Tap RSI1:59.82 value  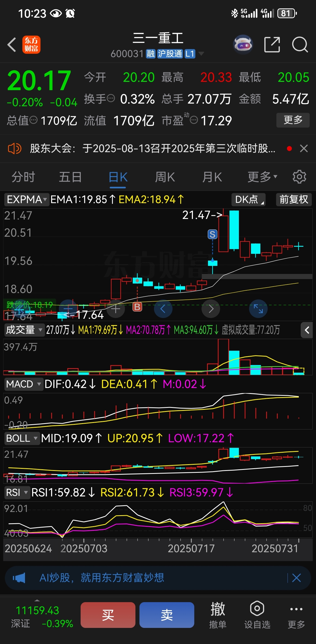coord(63,492)
